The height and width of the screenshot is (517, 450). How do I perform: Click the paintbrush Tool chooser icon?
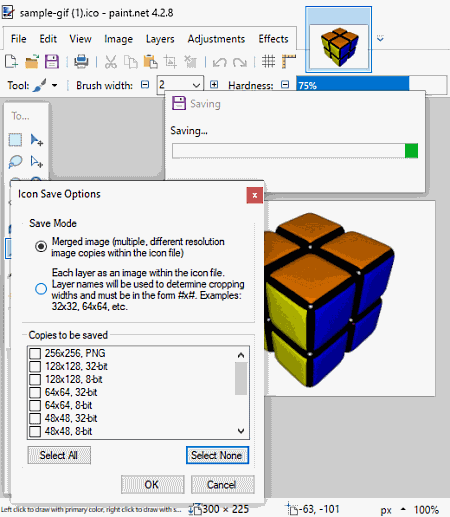click(40, 85)
